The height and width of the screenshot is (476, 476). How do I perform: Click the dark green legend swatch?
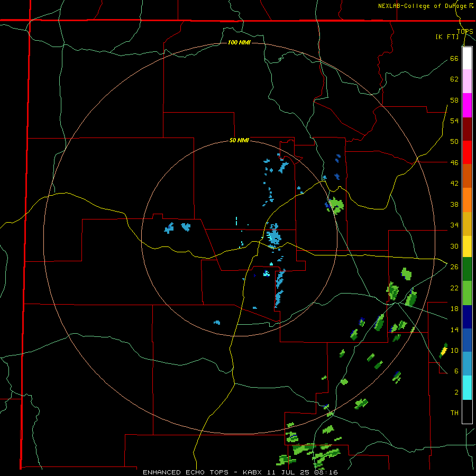(467, 269)
